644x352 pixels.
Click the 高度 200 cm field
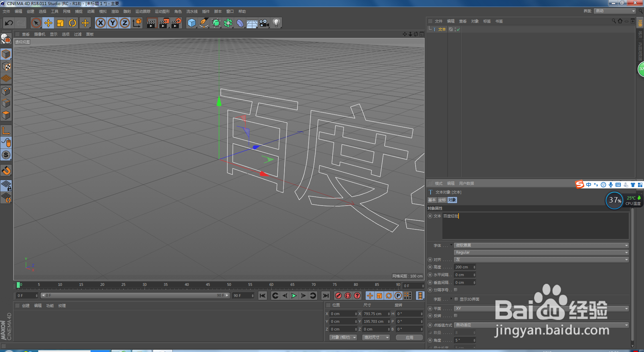[x=465, y=267]
